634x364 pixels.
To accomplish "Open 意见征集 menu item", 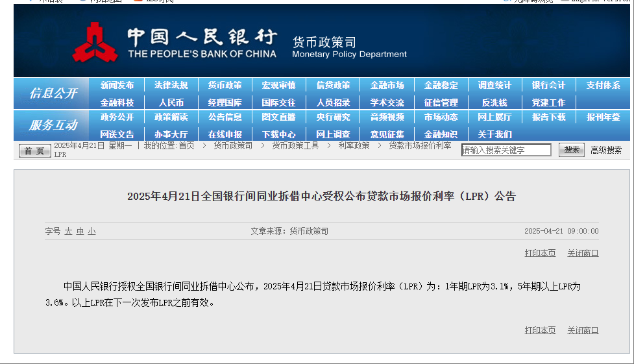I will click(387, 135).
